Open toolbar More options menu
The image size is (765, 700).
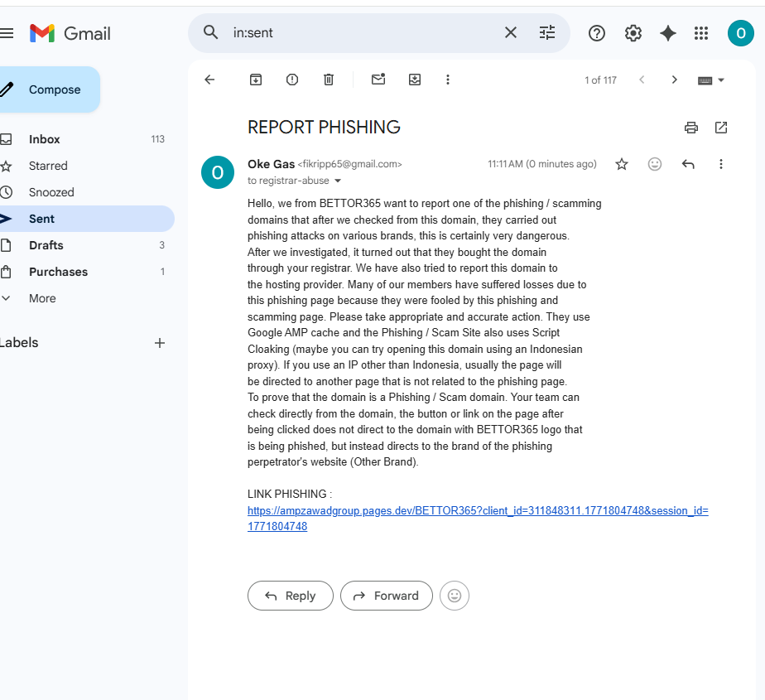point(447,80)
